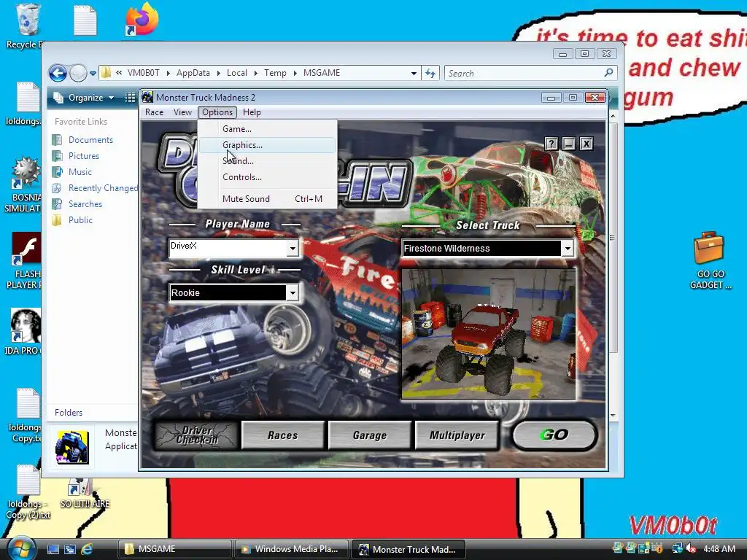
Task: Click the Back arrow in Explorer
Action: point(58,74)
